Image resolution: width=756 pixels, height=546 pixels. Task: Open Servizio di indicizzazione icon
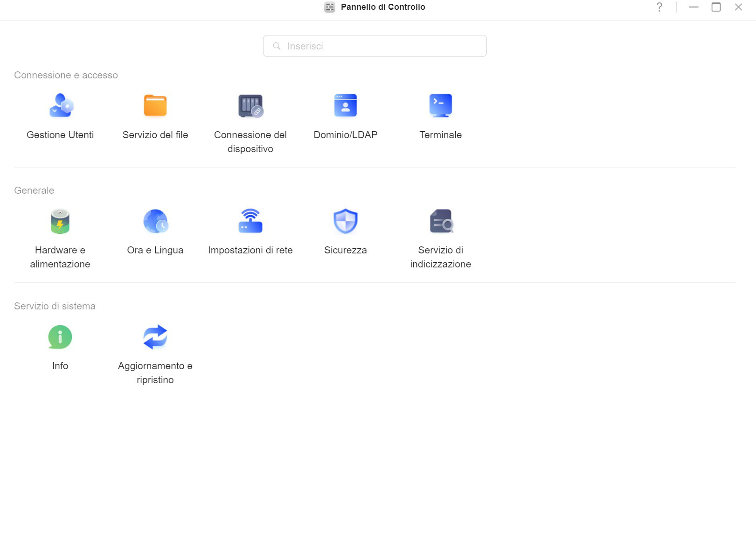441,221
